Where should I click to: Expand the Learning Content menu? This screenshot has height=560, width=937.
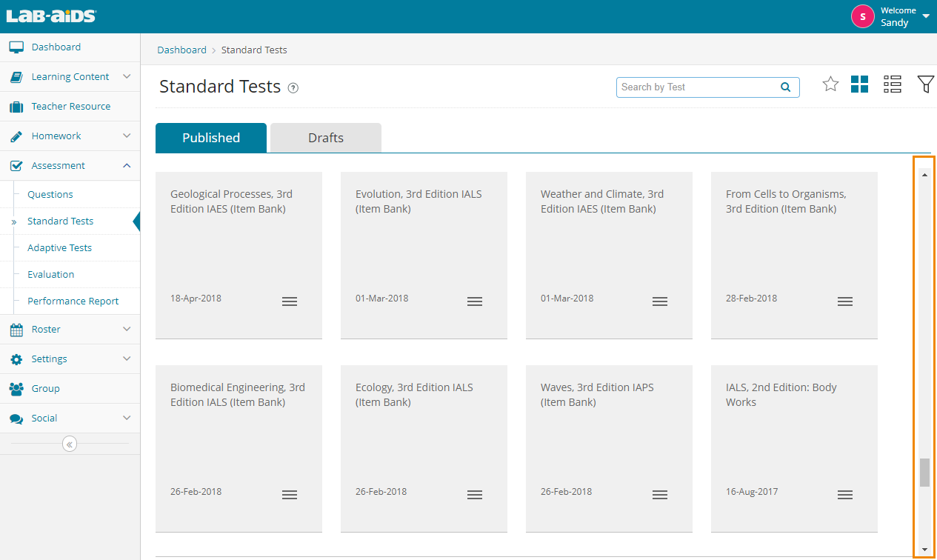[x=127, y=76]
